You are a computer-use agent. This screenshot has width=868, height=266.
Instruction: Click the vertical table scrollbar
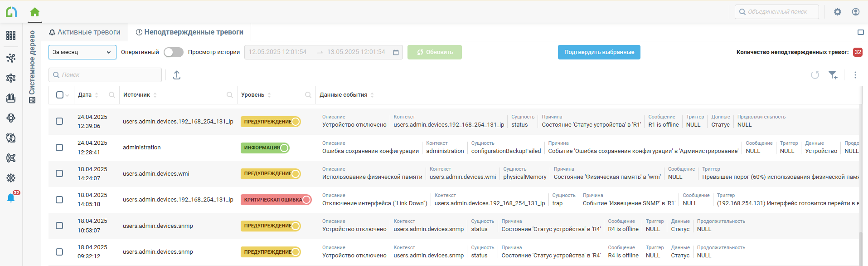(x=860, y=248)
